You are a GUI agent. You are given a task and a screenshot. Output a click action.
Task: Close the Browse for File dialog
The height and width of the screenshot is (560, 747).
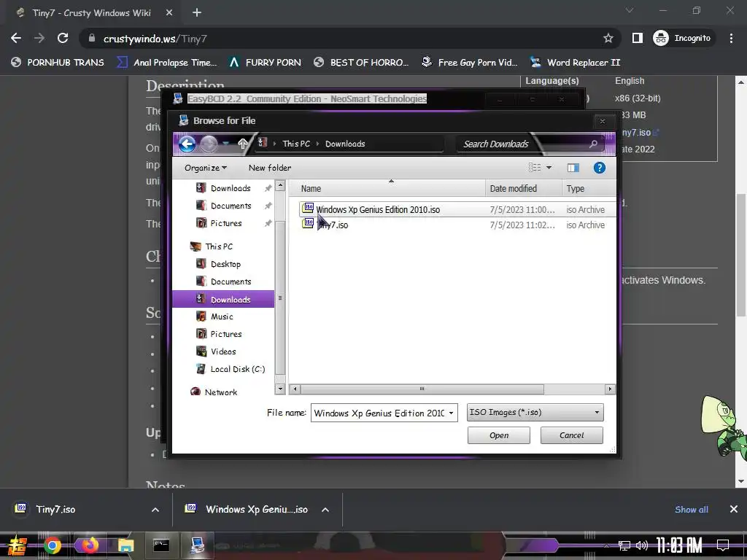602,122
